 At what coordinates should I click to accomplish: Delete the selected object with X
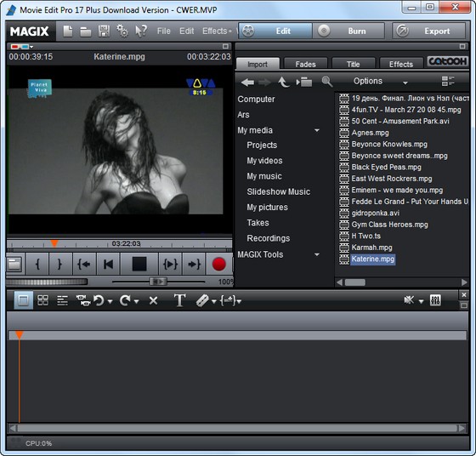pos(154,301)
